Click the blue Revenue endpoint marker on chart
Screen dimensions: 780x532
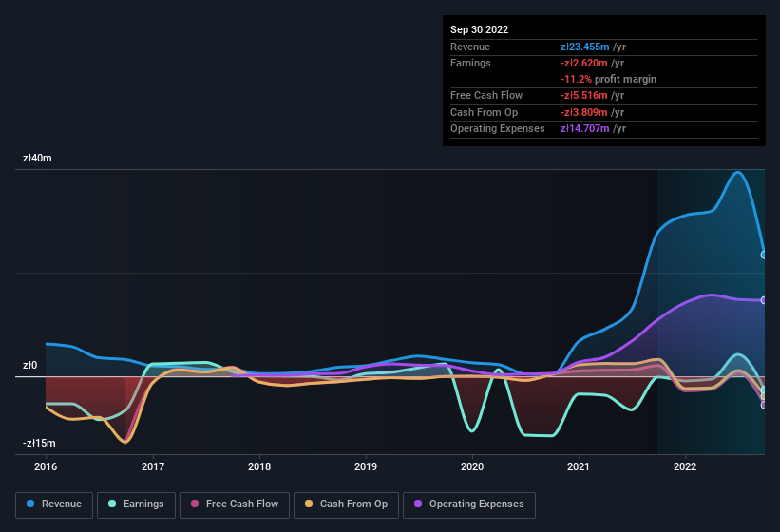coord(764,255)
